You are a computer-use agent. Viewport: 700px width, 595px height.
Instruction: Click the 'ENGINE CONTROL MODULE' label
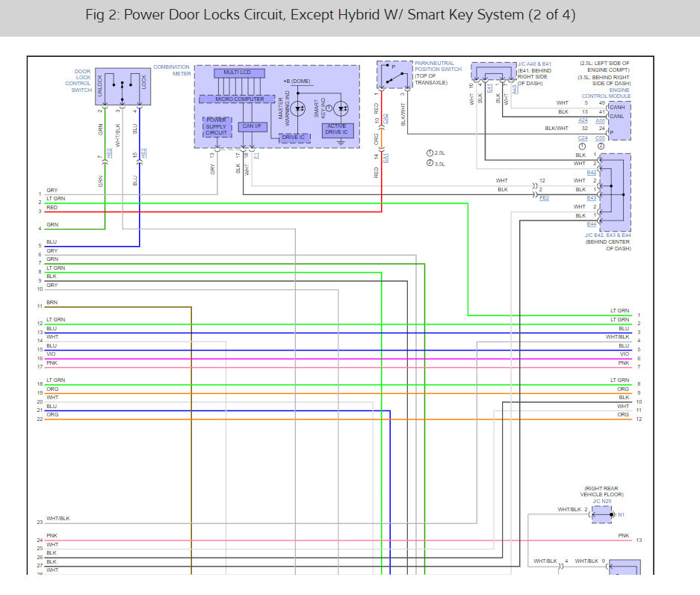click(x=607, y=93)
